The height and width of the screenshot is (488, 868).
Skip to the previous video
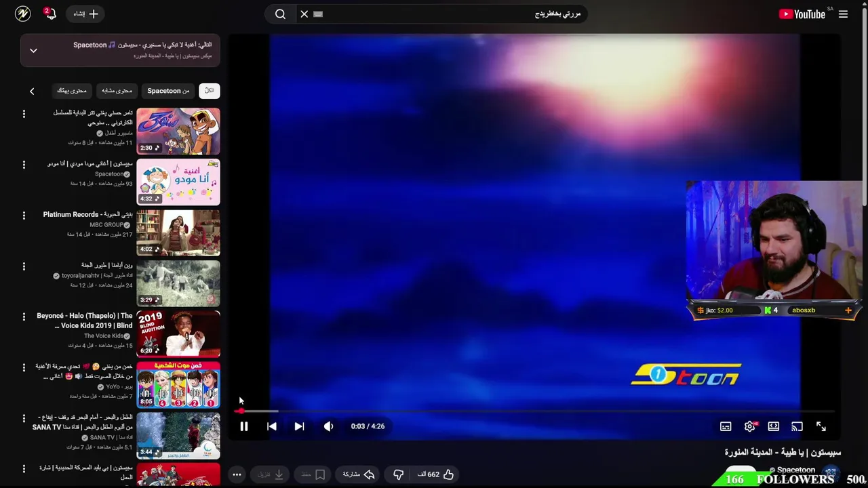pyautogui.click(x=272, y=426)
